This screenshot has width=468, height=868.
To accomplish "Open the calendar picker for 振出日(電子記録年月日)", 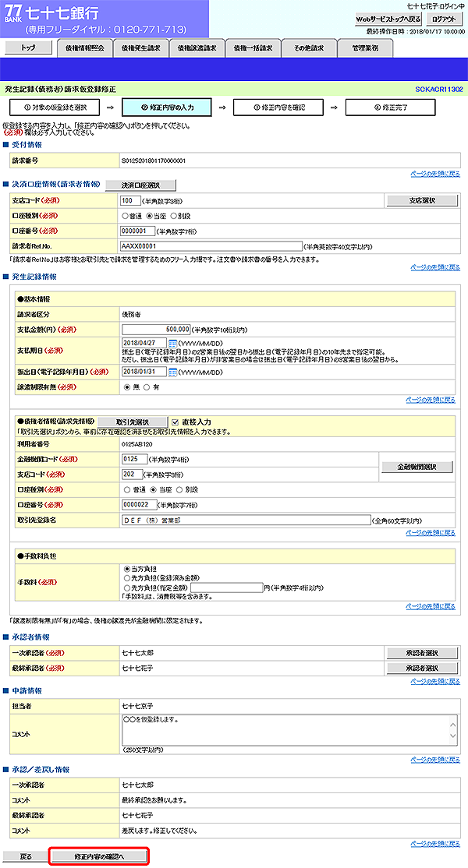I will (x=172, y=372).
